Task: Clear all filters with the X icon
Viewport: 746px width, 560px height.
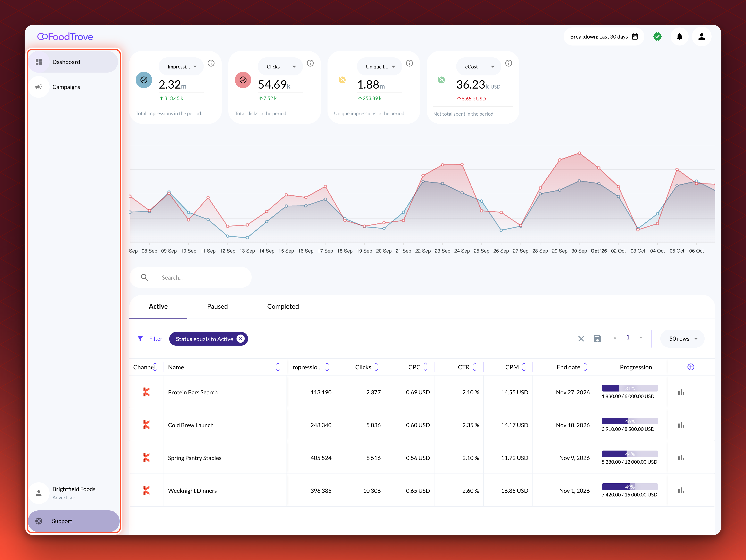Action: click(581, 339)
